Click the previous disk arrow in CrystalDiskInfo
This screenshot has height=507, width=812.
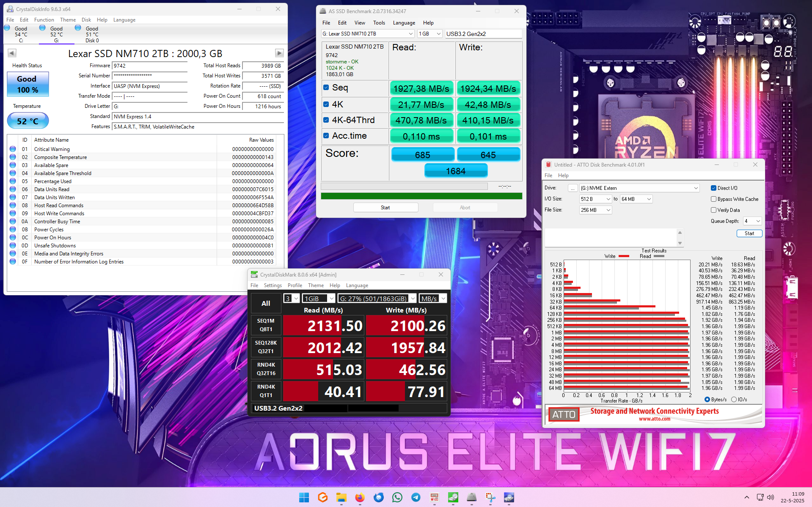[x=12, y=53]
